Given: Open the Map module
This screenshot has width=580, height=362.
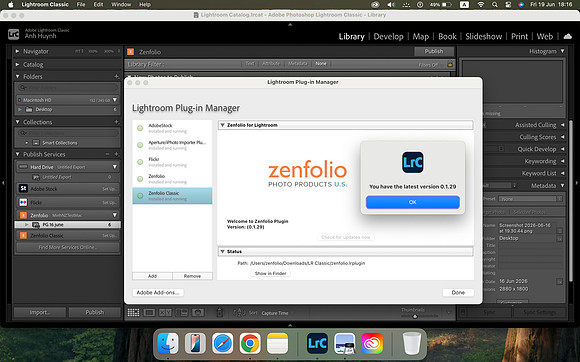Looking at the screenshot, I should [x=421, y=36].
